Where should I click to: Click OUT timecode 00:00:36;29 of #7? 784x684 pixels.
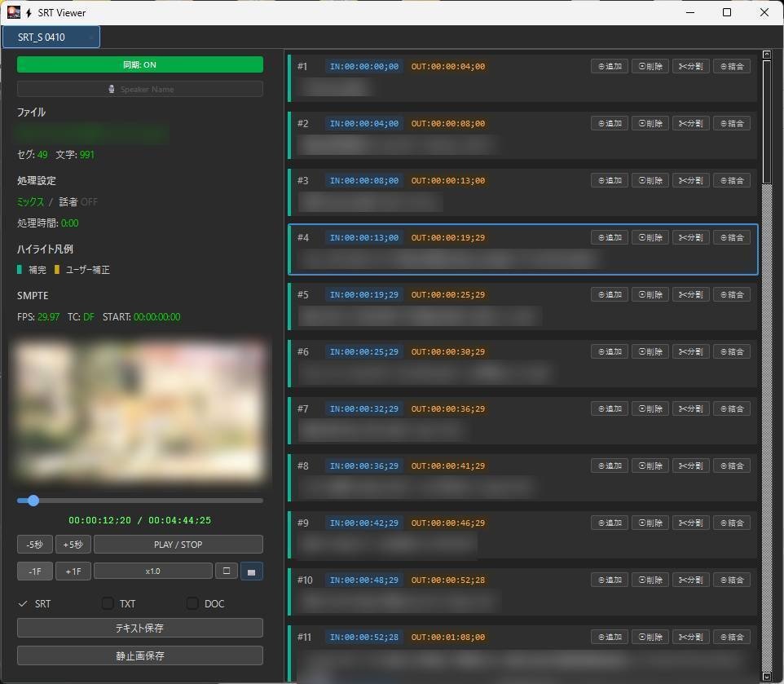pos(448,408)
